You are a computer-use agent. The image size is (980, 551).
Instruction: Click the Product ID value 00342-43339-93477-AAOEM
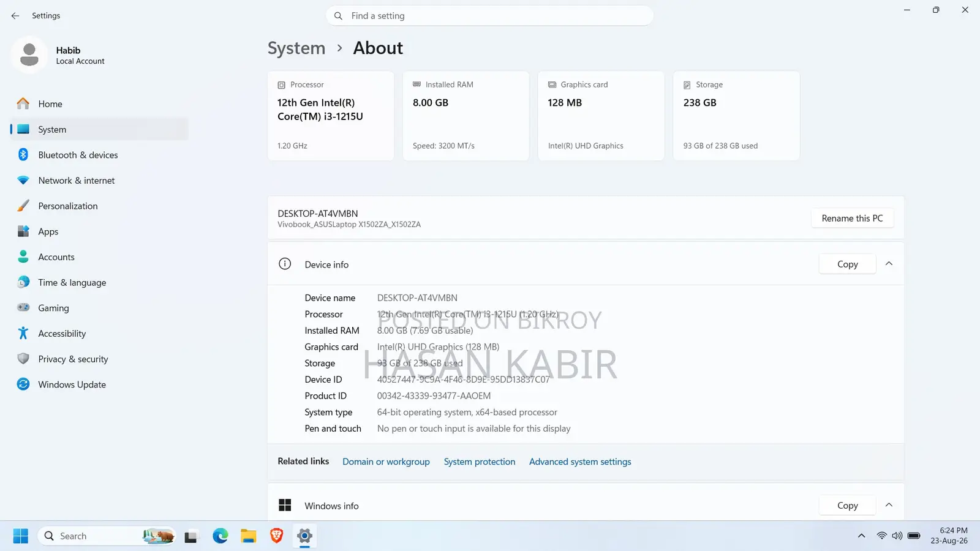pos(434,396)
